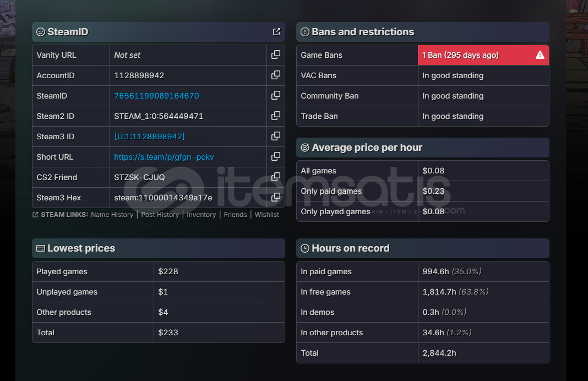Viewport: 588px width, 381px height.
Task: Open SteamID panel external link icon
Action: point(276,32)
